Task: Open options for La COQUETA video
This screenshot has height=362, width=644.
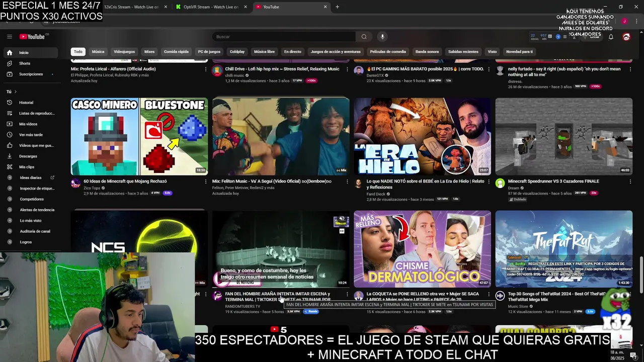Action: pos(489,294)
